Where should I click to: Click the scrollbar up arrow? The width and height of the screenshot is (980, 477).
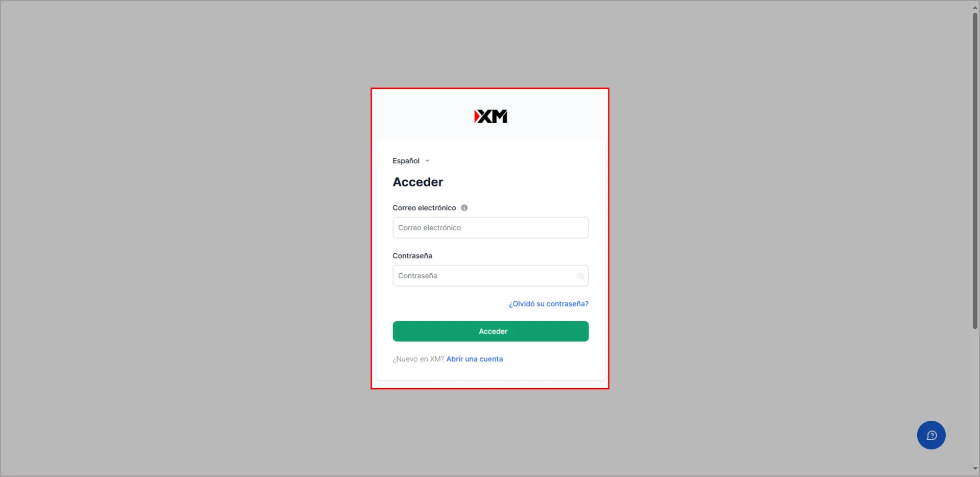[975, 8]
